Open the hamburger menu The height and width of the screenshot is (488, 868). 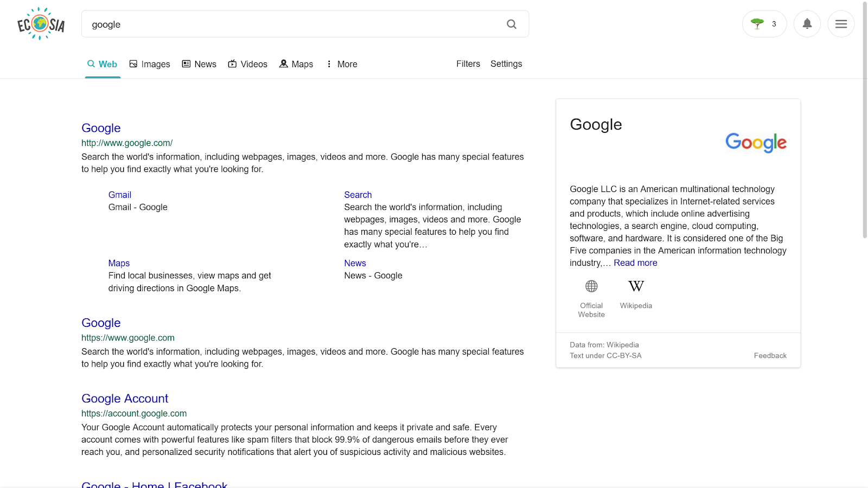pos(841,24)
